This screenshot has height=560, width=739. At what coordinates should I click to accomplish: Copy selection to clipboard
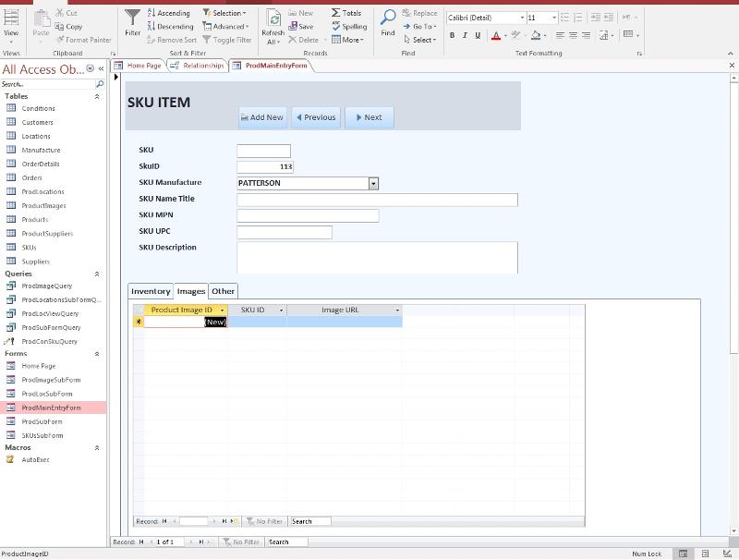point(68,27)
